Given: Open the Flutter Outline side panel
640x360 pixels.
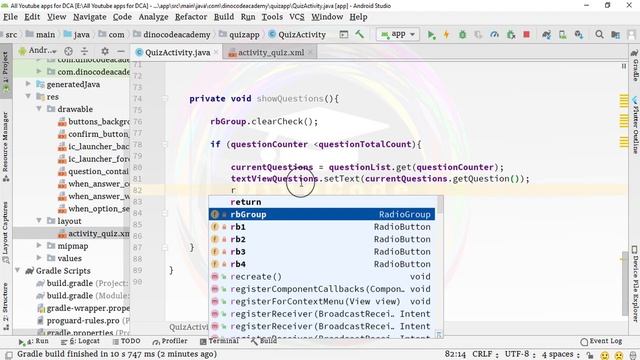Looking at the screenshot, I should (x=635, y=124).
